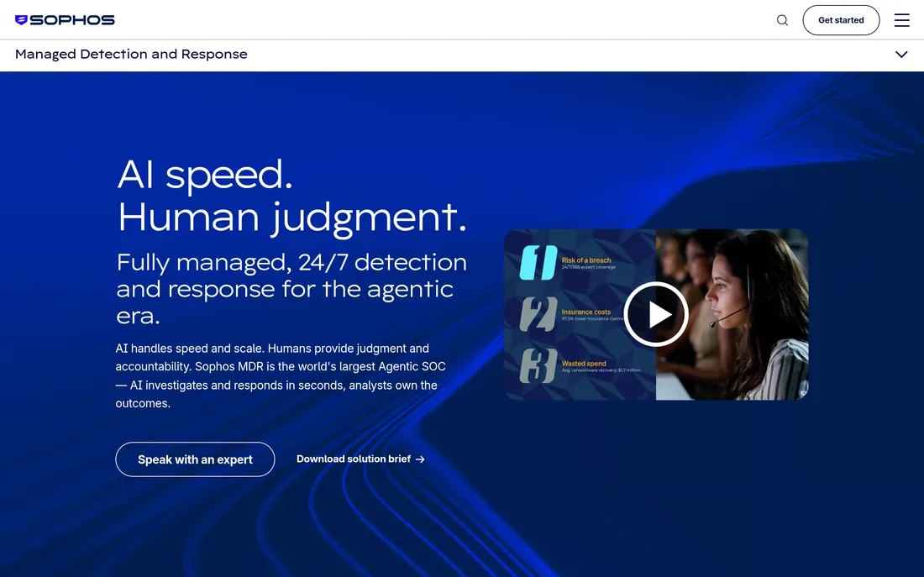Click the 'Insurance costs' text in the video thumbnail
The image size is (924, 577).
coord(586,312)
